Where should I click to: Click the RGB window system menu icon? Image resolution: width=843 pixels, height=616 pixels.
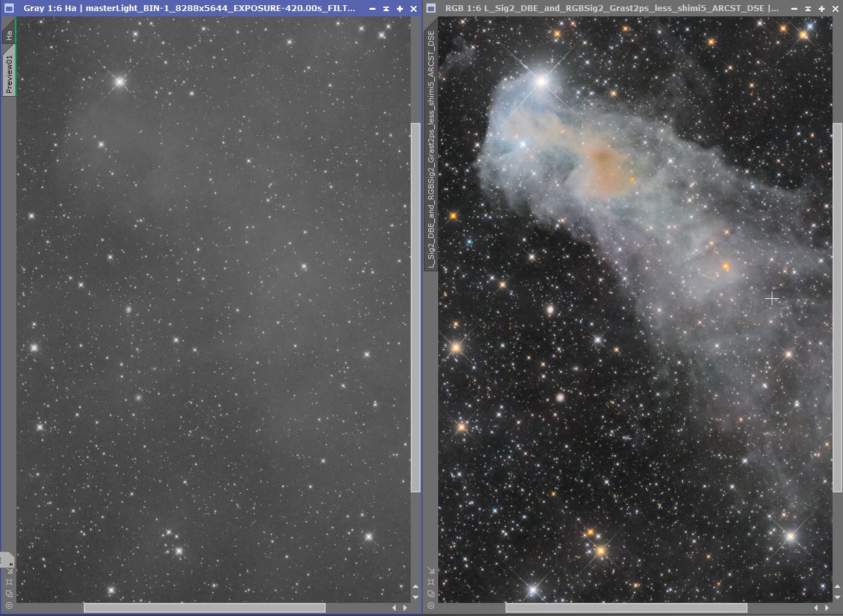click(431, 9)
